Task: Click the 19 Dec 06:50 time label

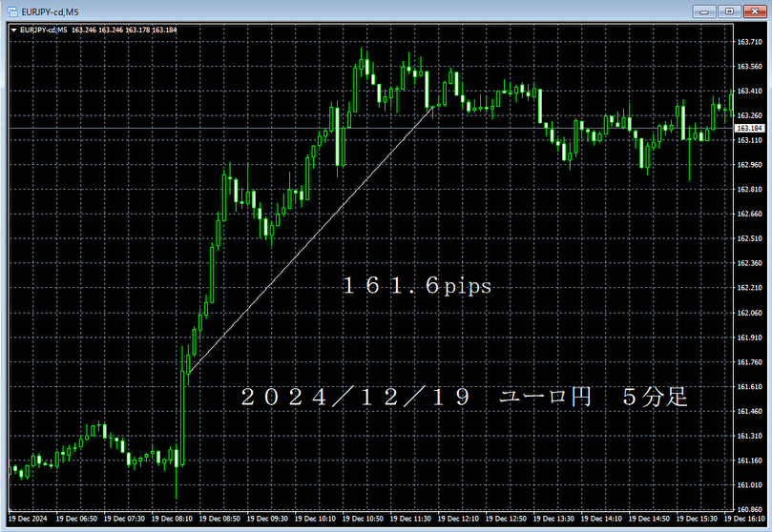Action: [x=76, y=519]
